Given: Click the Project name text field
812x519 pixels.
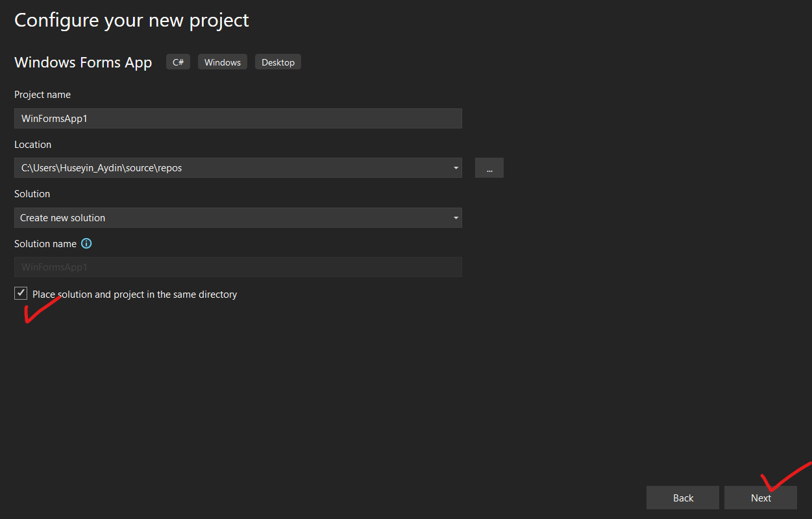Looking at the screenshot, I should [x=238, y=119].
